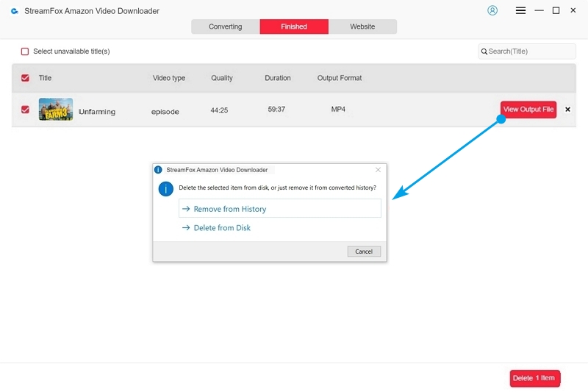
Task: Close the StreamFox application window
Action: tap(573, 10)
